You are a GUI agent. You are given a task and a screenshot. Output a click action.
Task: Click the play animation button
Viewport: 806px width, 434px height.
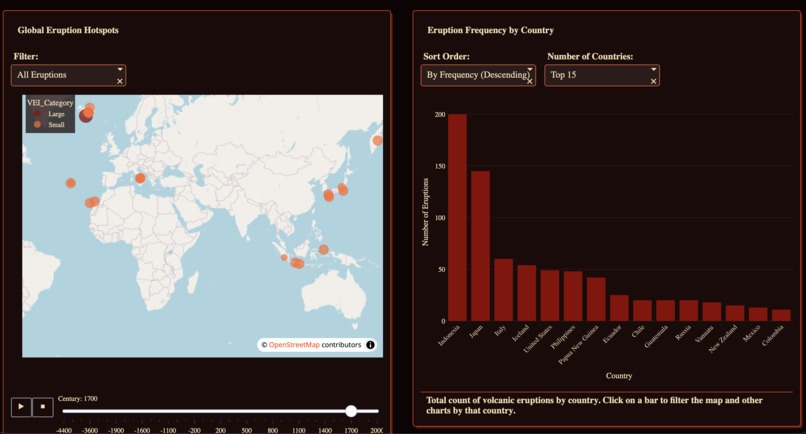pos(21,407)
